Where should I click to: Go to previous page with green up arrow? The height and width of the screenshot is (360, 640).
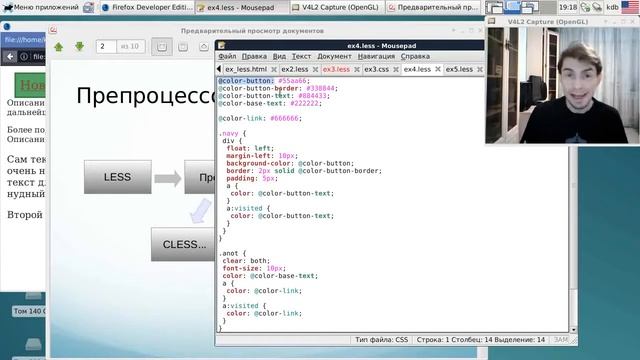point(59,47)
